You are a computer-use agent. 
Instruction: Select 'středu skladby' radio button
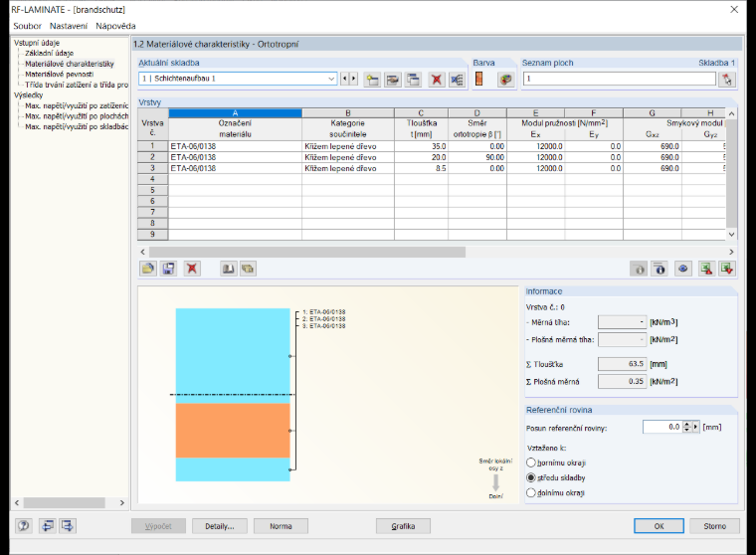(531, 477)
